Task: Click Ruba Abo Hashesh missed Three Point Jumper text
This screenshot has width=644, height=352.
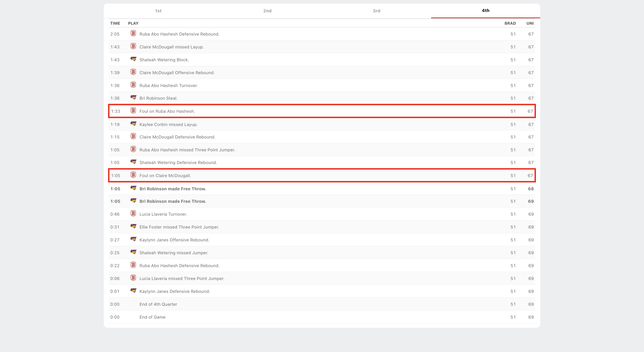Action: (x=187, y=150)
